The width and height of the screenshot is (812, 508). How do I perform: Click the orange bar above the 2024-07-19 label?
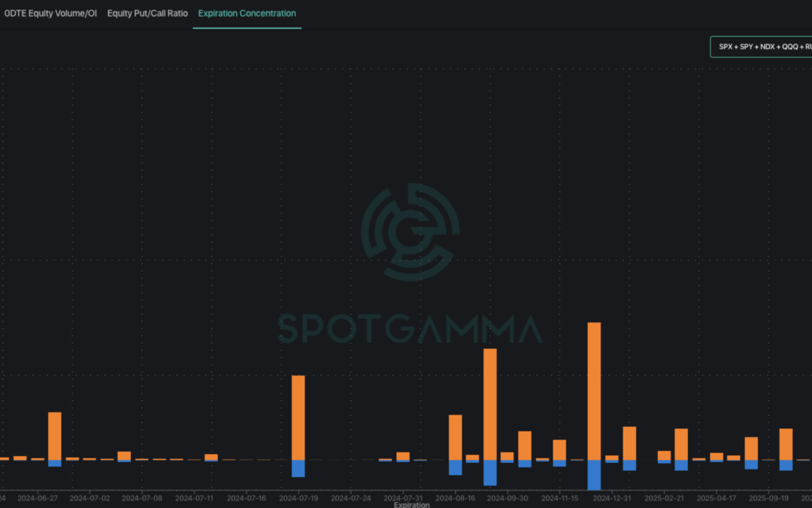click(x=298, y=418)
